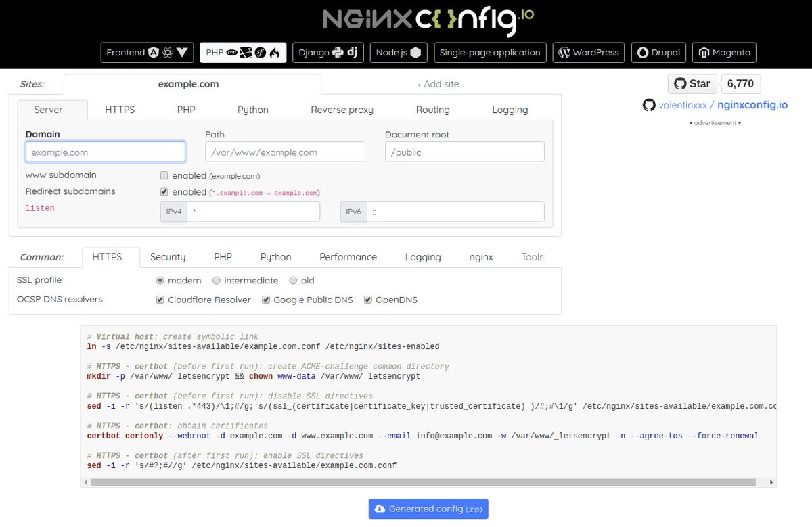Focus the Domain input field
The width and height of the screenshot is (812, 527).
106,152
